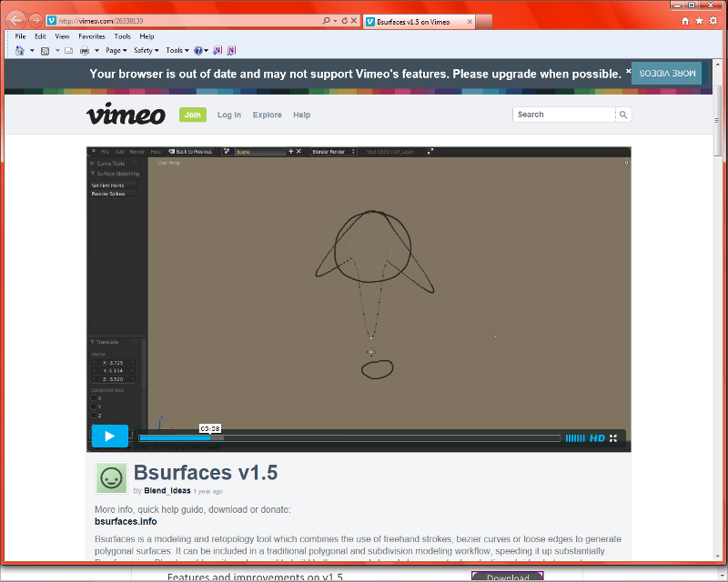Click the Vimeo search magnifier icon
The width and height of the screenshot is (728, 582).
[x=623, y=115]
